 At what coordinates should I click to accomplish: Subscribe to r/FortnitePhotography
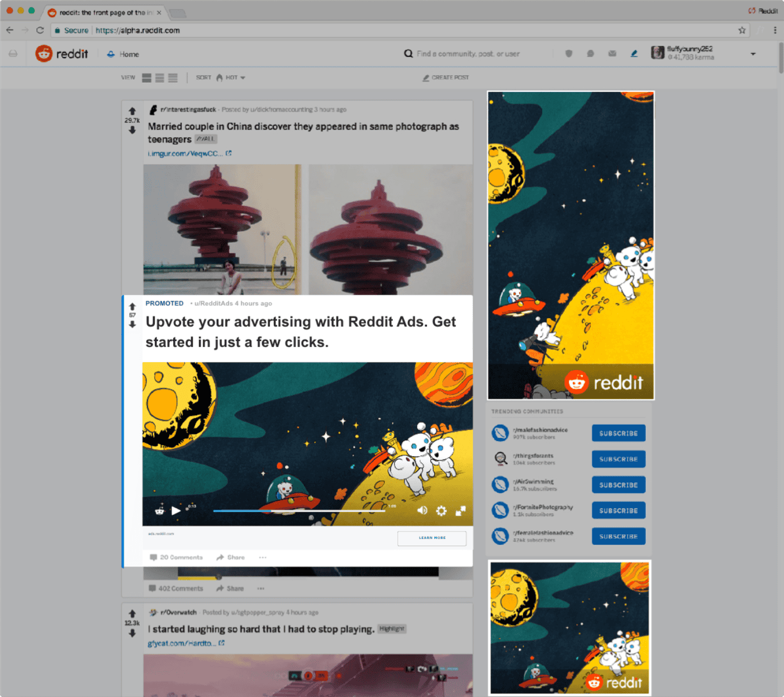point(619,510)
